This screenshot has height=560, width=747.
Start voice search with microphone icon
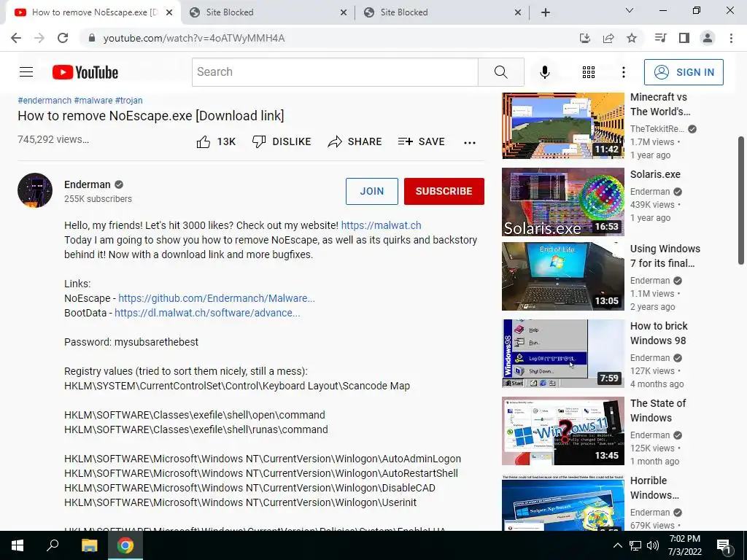[x=544, y=72]
